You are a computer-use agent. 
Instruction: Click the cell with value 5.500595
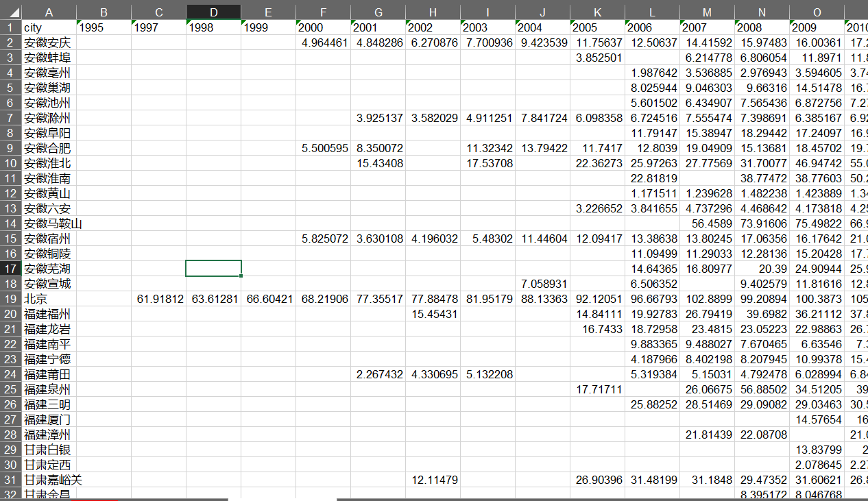click(x=323, y=148)
